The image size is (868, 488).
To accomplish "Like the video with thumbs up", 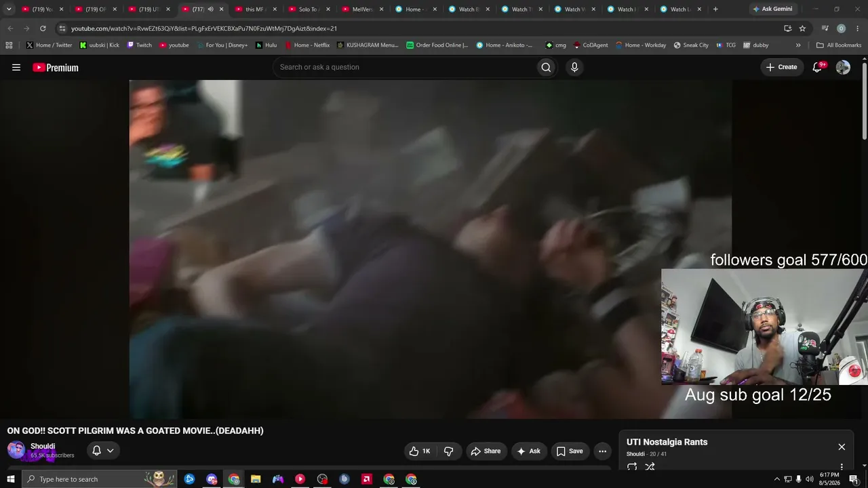I will [x=420, y=451].
